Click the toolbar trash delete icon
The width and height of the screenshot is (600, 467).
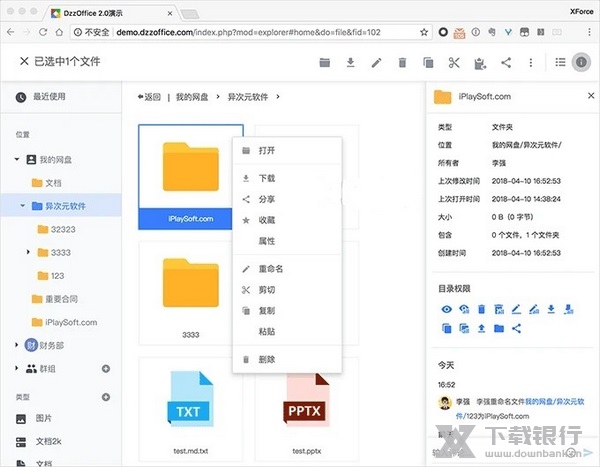402,62
